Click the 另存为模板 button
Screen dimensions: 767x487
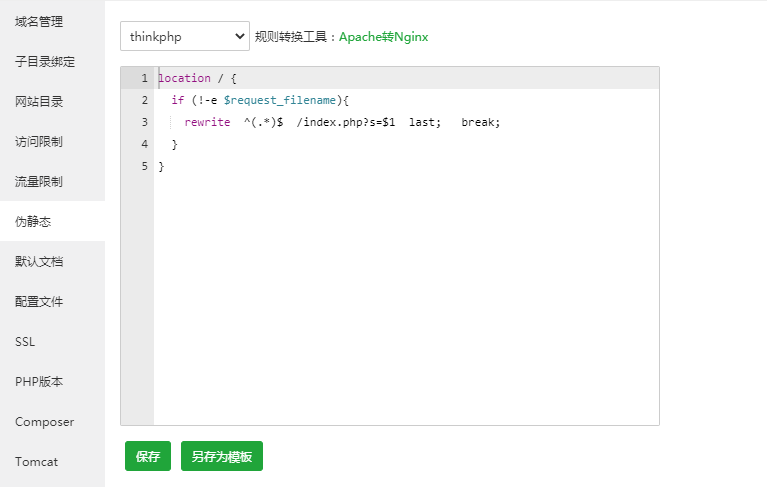[x=221, y=456]
